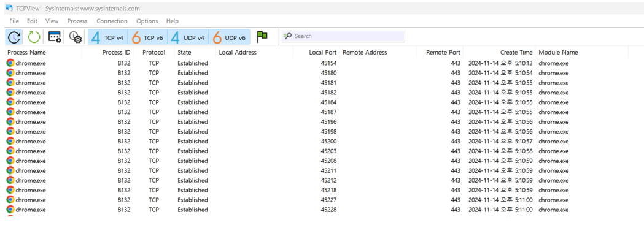Click the auto-refresh interval clock icon
The height and width of the screenshot is (228, 644).
point(14,37)
